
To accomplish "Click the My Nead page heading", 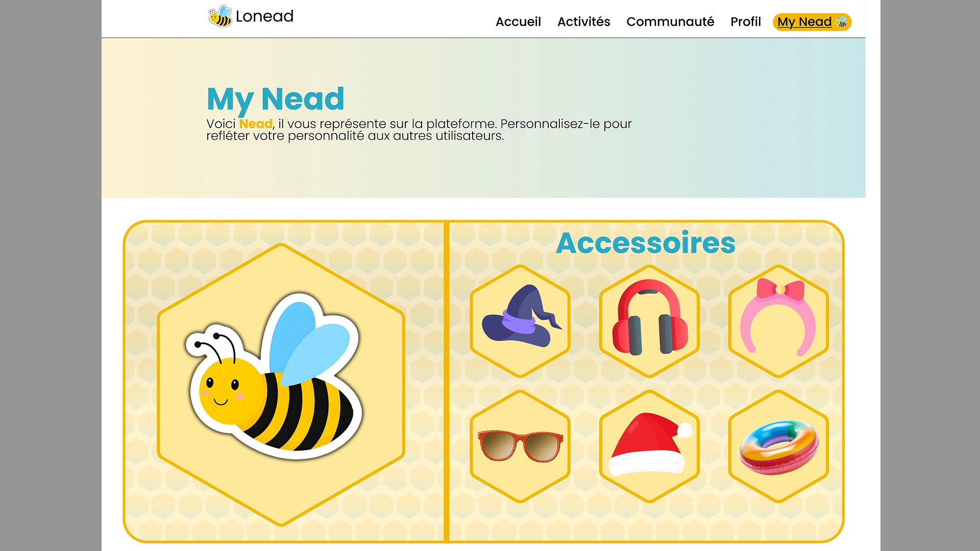I will [x=276, y=98].
